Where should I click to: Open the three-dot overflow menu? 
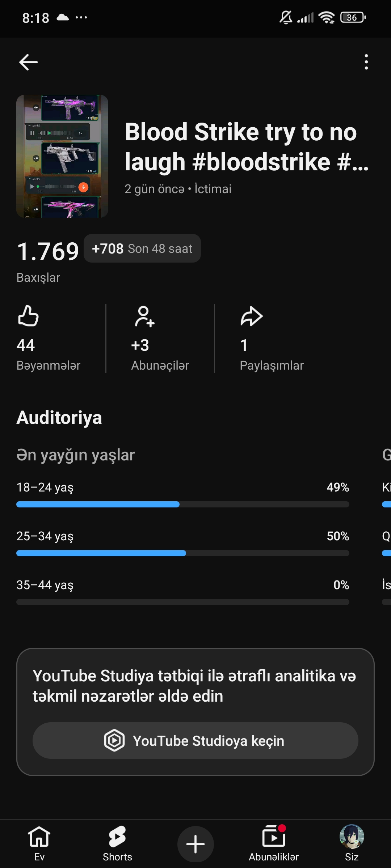tap(366, 62)
